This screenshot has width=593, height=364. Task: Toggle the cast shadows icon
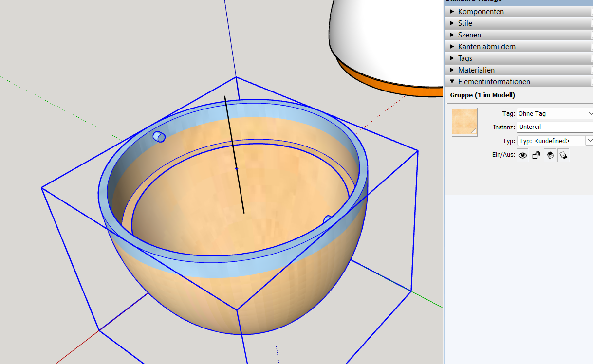click(x=550, y=155)
